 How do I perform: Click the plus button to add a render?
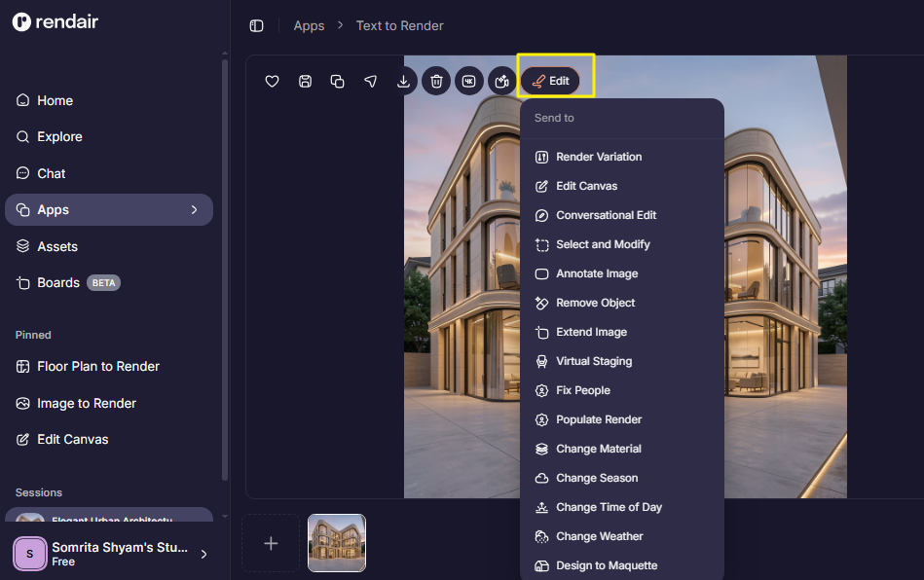pyautogui.click(x=271, y=543)
